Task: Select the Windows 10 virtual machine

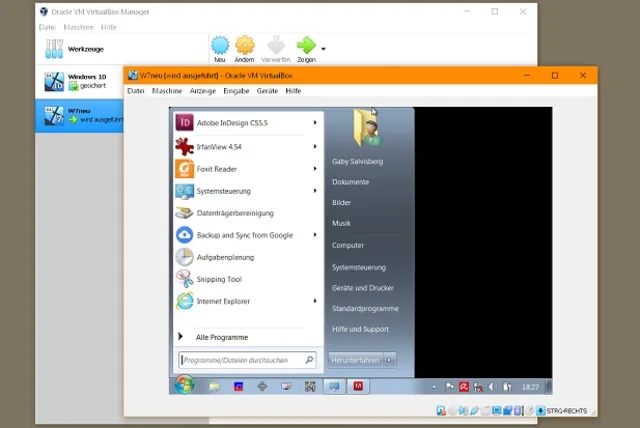Action: [x=78, y=82]
